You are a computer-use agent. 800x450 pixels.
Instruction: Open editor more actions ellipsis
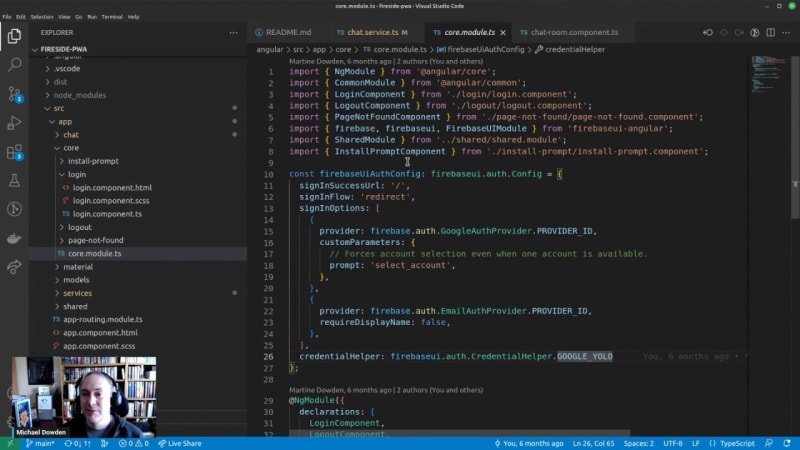786,33
